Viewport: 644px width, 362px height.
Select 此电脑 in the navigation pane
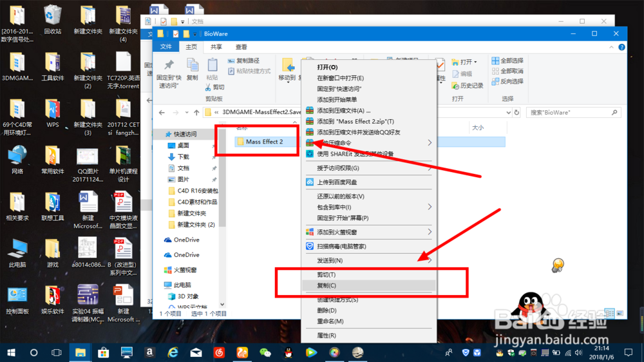coord(178,285)
